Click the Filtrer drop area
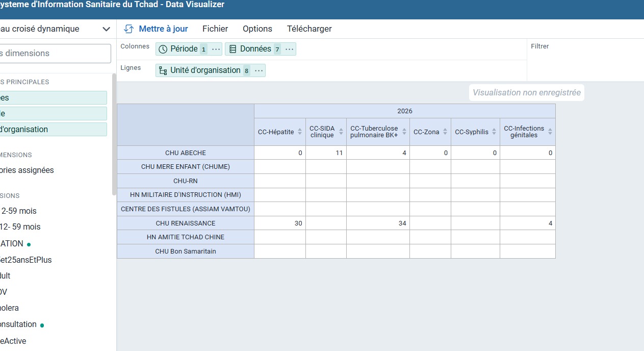This screenshot has width=644, height=351. pos(585,60)
